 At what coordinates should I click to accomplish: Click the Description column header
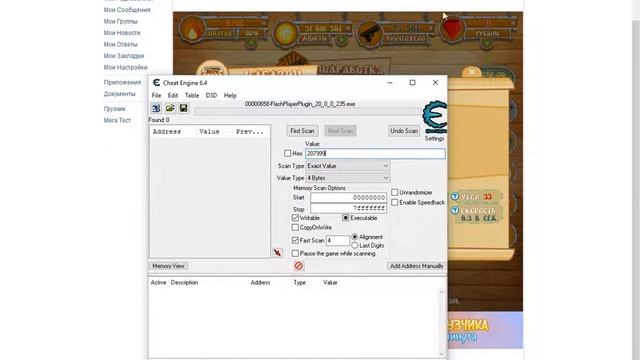[x=184, y=282]
